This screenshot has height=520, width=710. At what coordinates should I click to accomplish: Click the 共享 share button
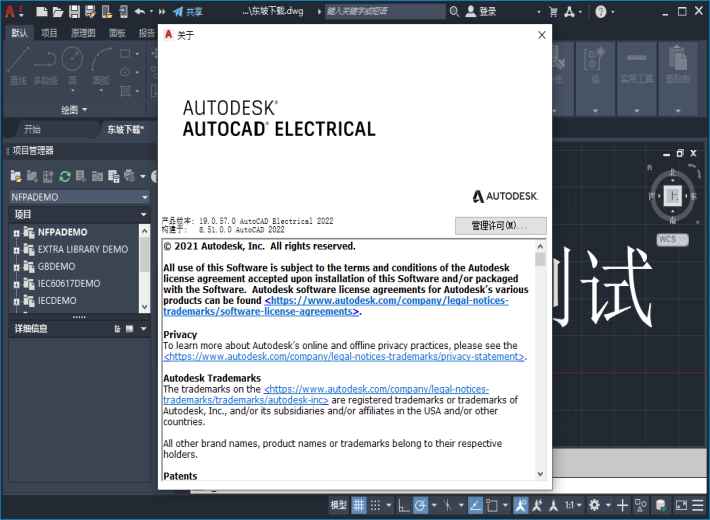(188, 11)
